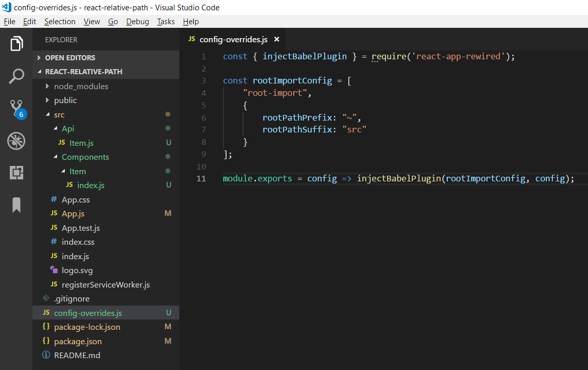Open the Debug view icon
This screenshot has width=588, height=370.
pos(16,141)
